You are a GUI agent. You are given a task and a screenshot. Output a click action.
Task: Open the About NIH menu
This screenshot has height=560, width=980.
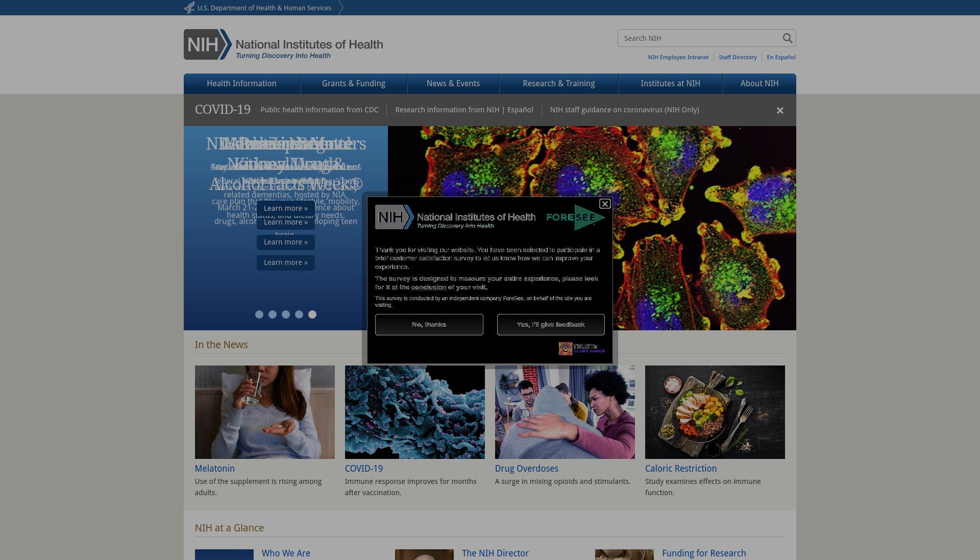(759, 84)
